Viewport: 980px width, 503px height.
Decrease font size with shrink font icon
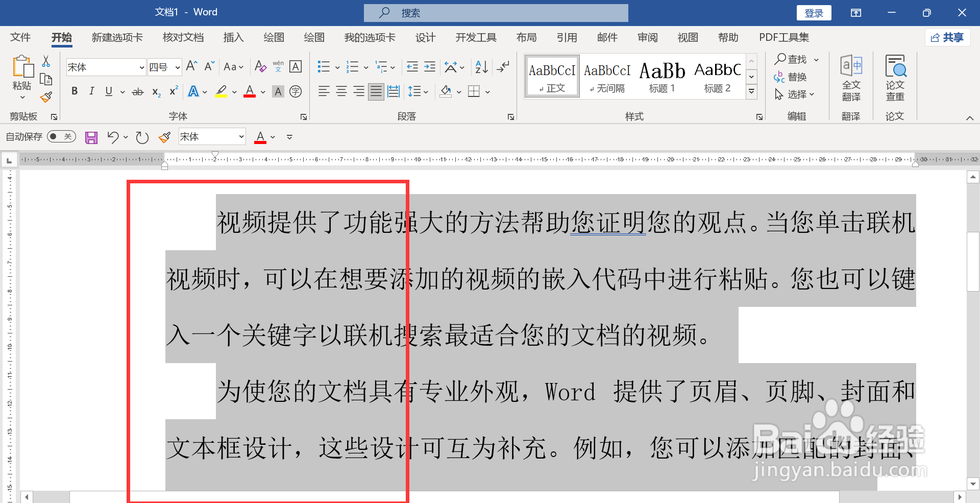[x=209, y=66]
